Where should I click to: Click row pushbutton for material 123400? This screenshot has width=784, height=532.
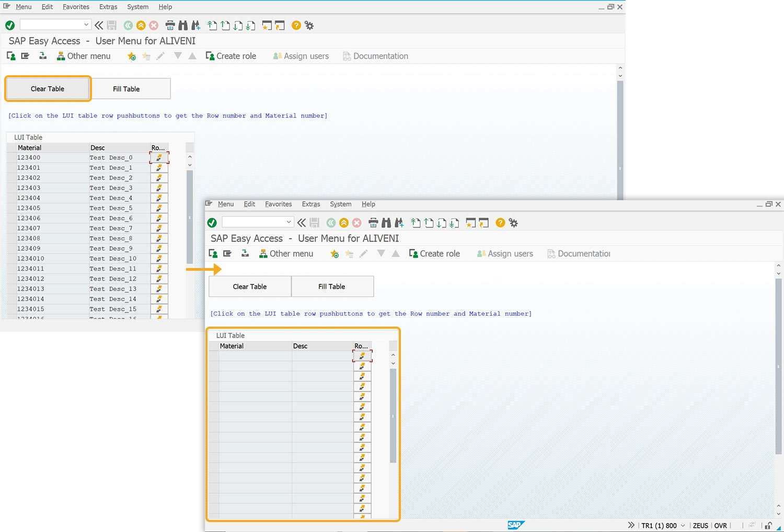(x=159, y=157)
